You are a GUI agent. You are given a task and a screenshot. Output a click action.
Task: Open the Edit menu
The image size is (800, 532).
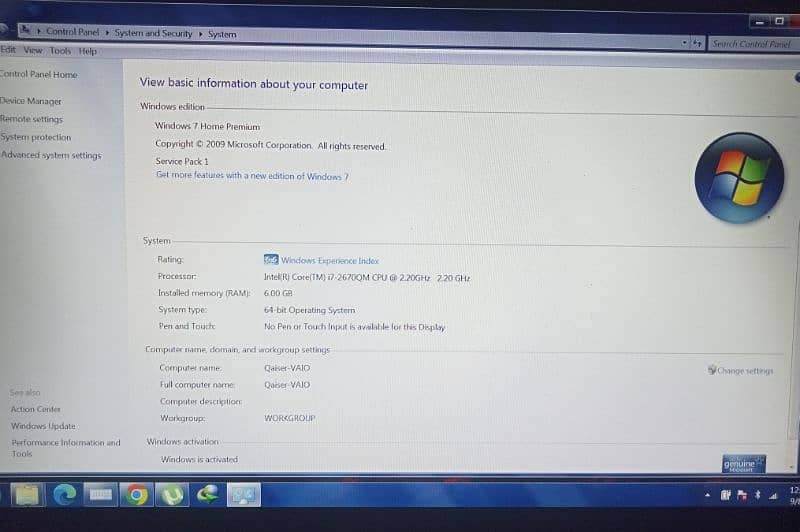pyautogui.click(x=8, y=49)
